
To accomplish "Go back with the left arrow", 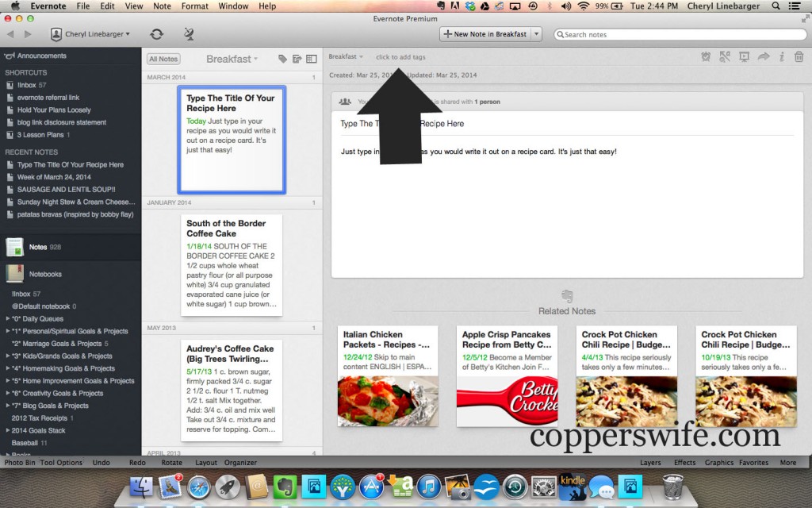I will click(x=10, y=34).
